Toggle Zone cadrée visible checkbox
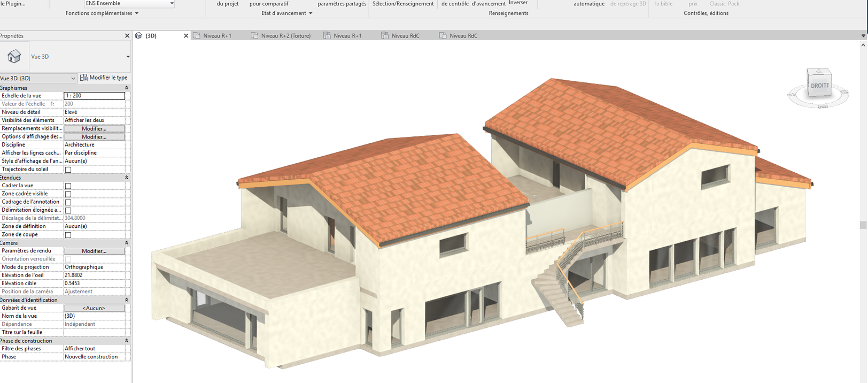The height and width of the screenshot is (383, 868). (x=68, y=194)
